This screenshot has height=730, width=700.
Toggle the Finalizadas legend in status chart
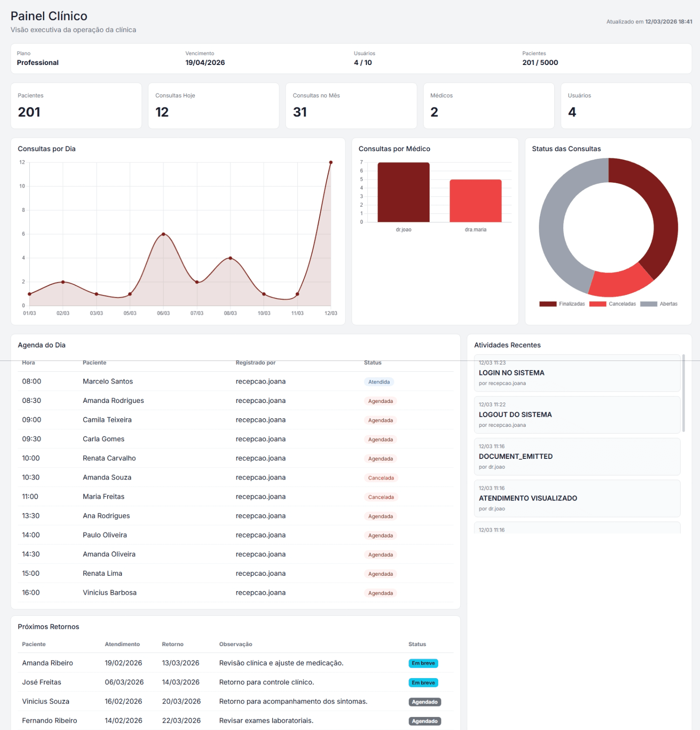tap(562, 304)
